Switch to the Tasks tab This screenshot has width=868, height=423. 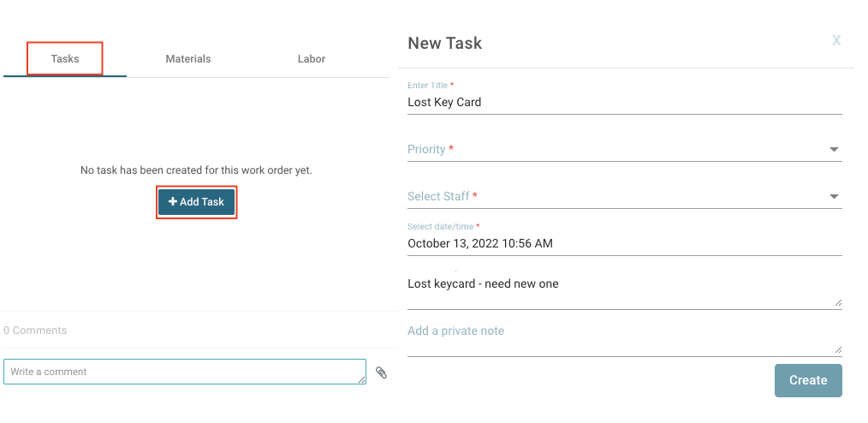coord(65,59)
